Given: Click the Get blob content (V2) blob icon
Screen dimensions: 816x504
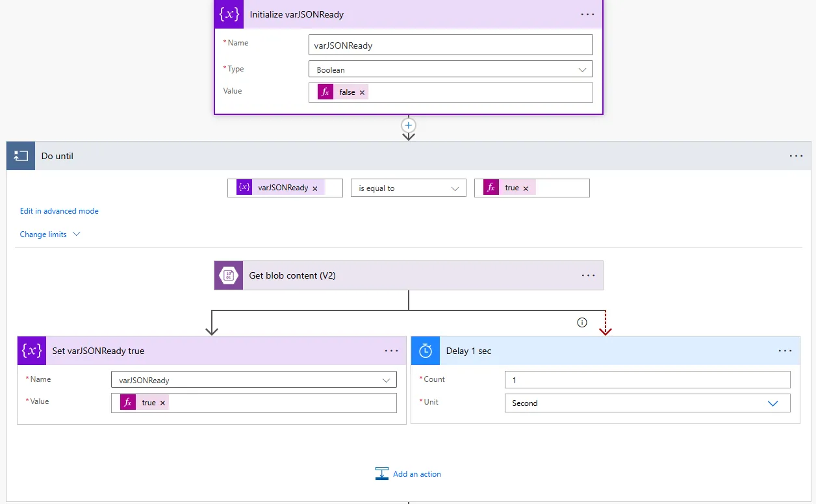Looking at the screenshot, I should click(229, 275).
